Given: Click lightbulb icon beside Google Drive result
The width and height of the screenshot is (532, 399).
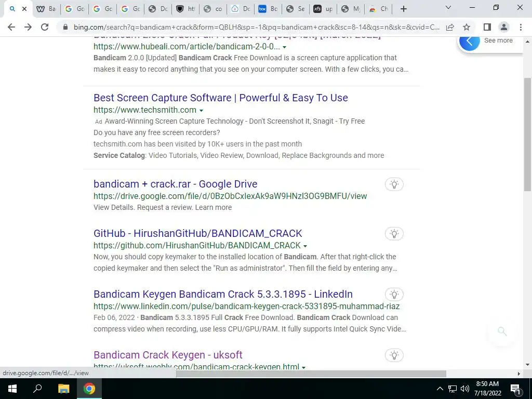Looking at the screenshot, I should tap(394, 184).
